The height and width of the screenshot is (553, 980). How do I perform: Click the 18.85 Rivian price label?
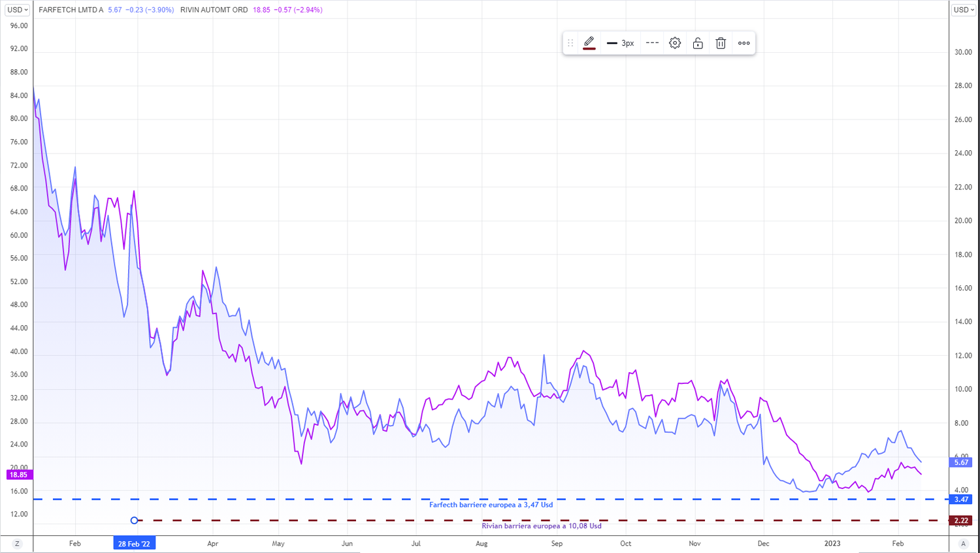click(x=18, y=475)
